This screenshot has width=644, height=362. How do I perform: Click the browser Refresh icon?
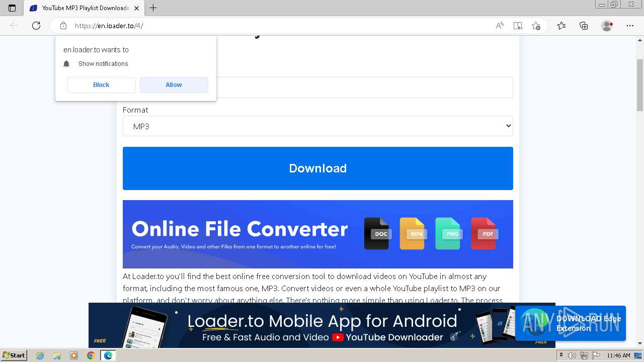pos(36,26)
